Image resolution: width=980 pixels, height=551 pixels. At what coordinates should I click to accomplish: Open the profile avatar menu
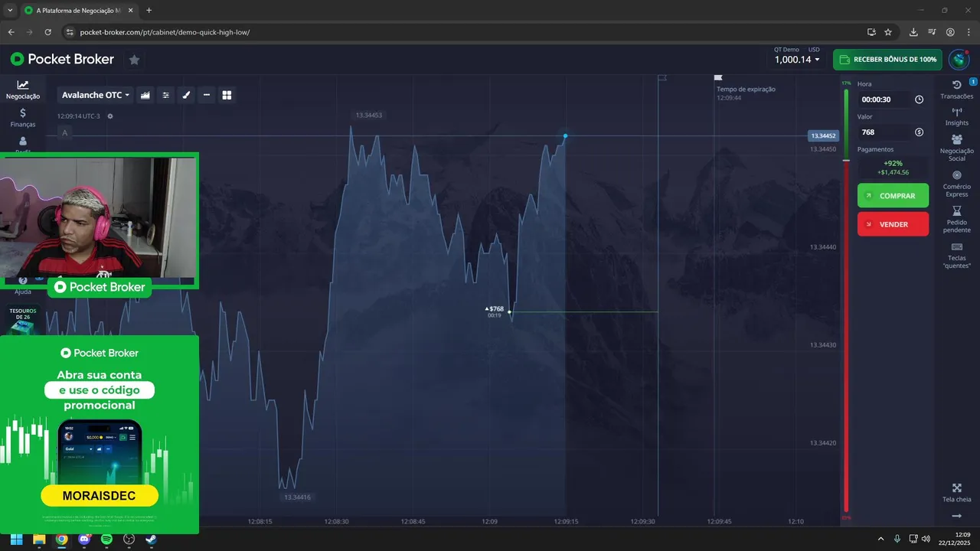click(959, 60)
